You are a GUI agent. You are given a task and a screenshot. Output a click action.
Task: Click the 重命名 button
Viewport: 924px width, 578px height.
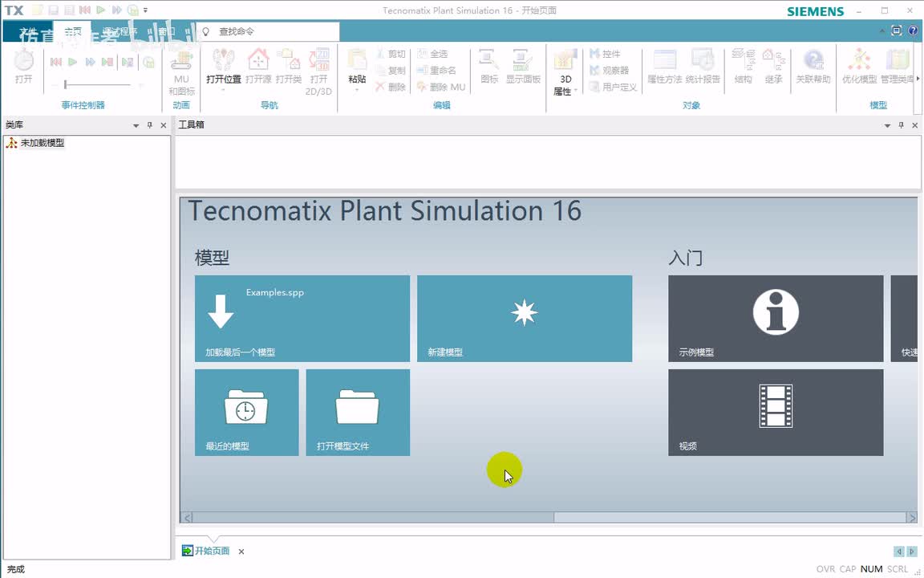pyautogui.click(x=436, y=70)
